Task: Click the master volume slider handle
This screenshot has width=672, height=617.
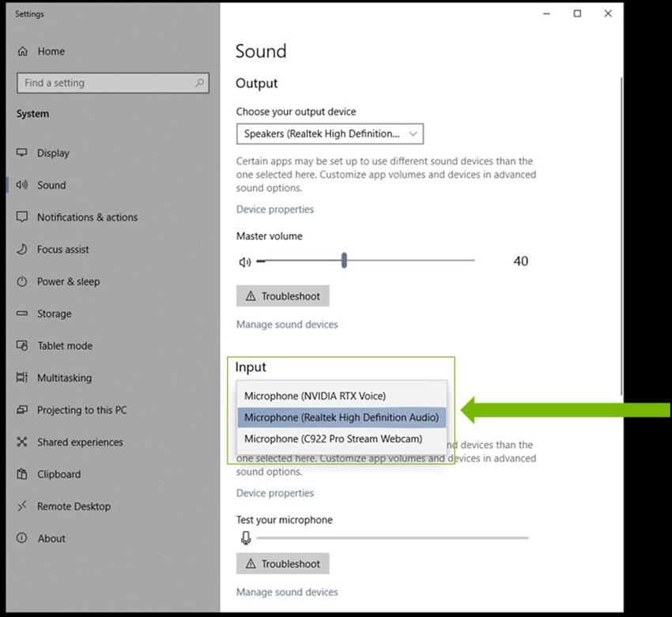Action: [x=344, y=261]
